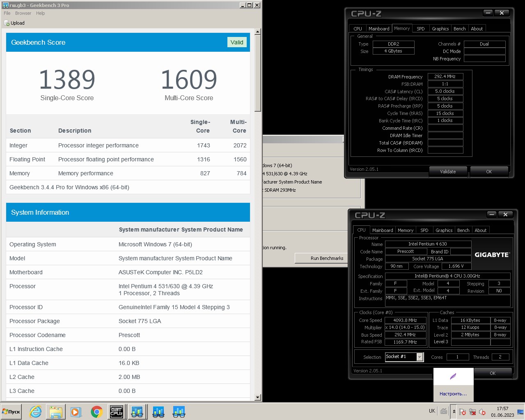Click the purple feather icon in tray popup

[x=453, y=376]
